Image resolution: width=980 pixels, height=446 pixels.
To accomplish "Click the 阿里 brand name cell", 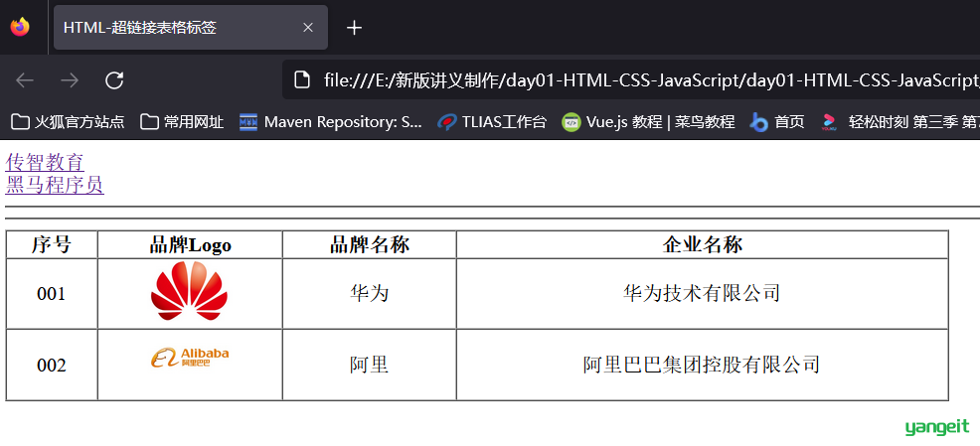I will click(x=370, y=365).
